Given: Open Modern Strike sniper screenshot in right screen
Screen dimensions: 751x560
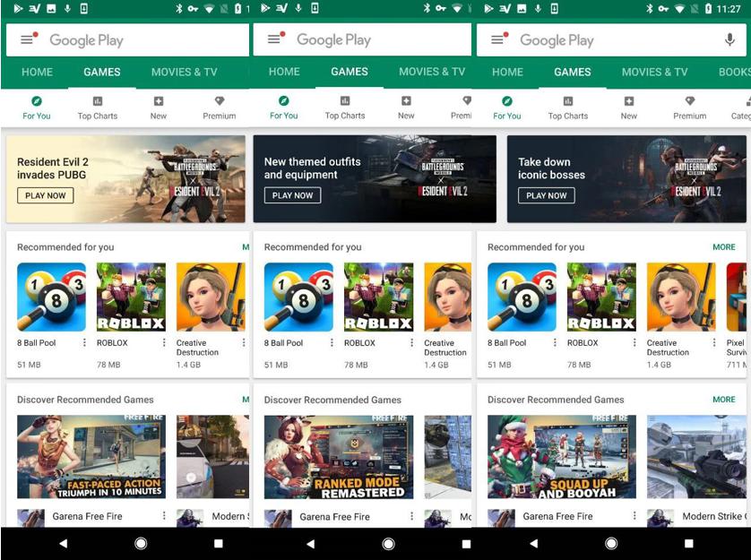Looking at the screenshot, I should pos(696,457).
